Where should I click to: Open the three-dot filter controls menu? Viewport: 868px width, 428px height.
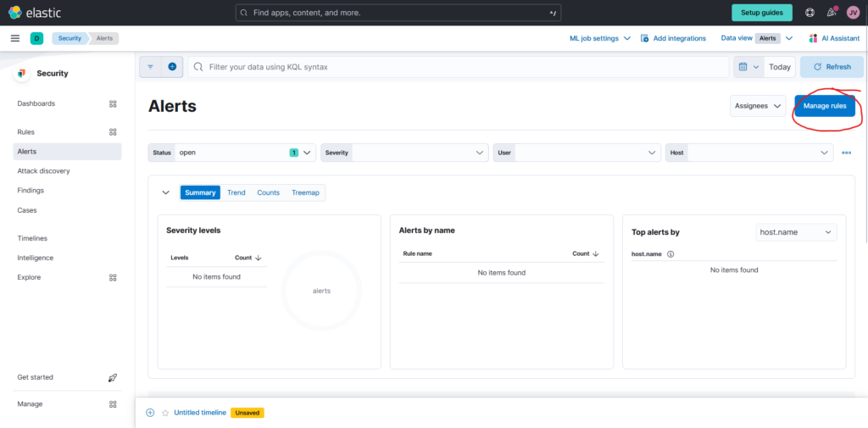[847, 153]
